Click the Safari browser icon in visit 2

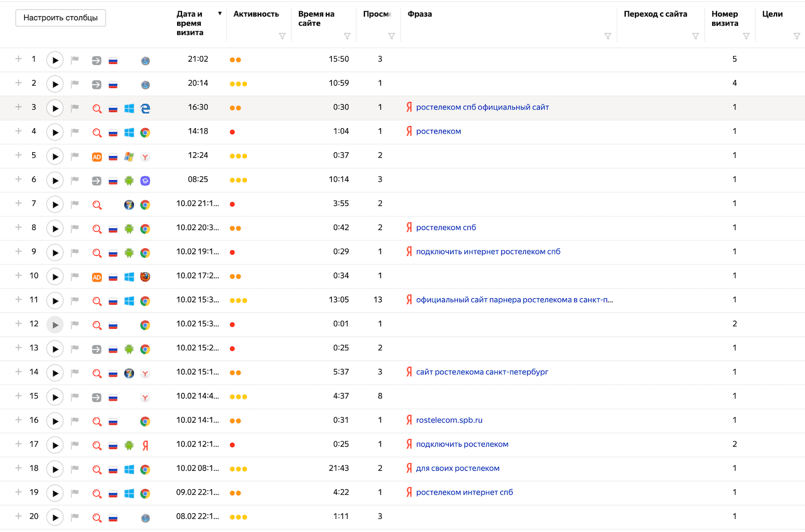pos(145,85)
